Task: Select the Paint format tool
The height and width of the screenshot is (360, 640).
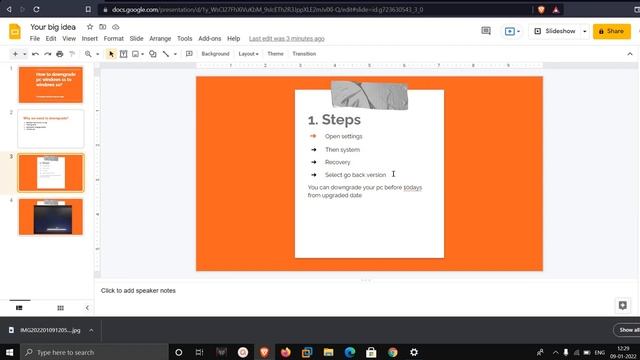Action: coord(72,54)
